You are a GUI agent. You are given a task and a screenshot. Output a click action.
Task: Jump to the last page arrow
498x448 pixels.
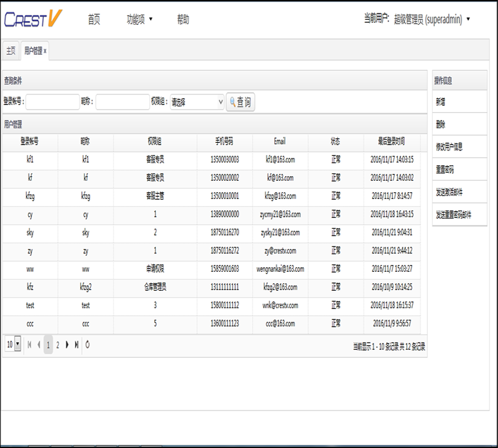tap(76, 344)
